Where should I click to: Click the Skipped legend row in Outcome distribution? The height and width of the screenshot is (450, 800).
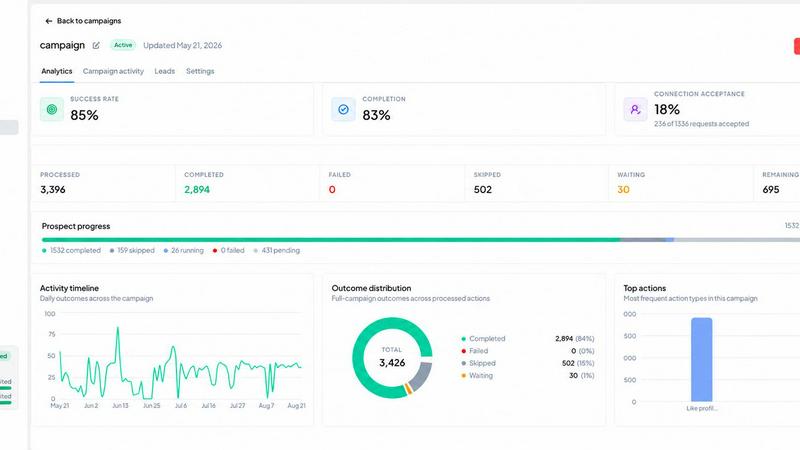[528, 363]
